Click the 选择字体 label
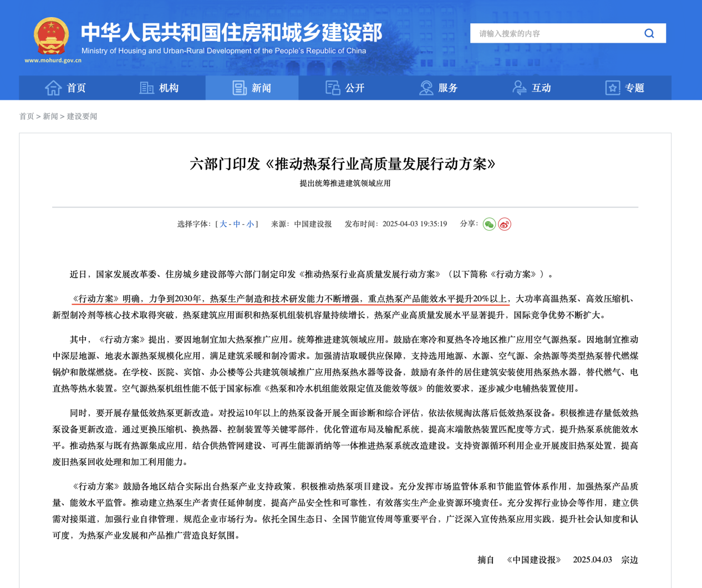The width and height of the screenshot is (702, 588). click(194, 224)
